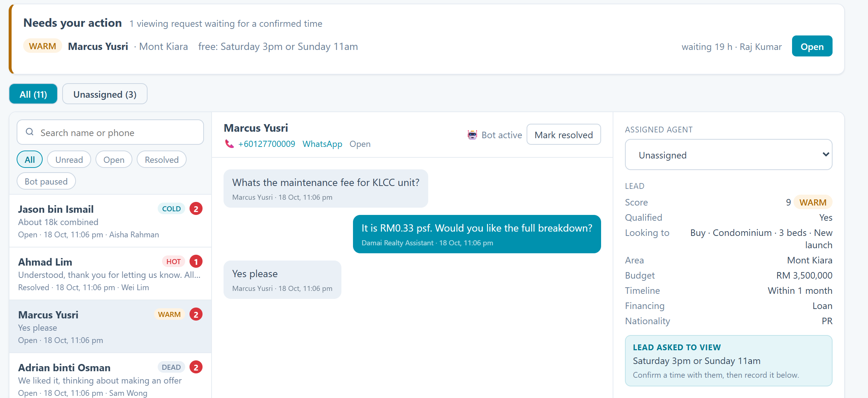Switch to the Unassigned (3) tab
This screenshot has width=868, height=398.
(x=105, y=94)
